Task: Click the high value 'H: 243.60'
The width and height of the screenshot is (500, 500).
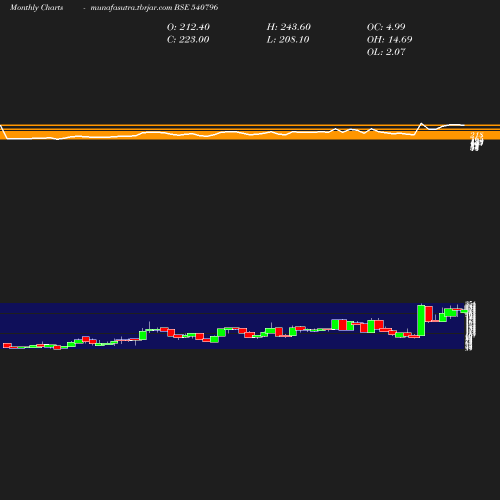Action: (289, 27)
